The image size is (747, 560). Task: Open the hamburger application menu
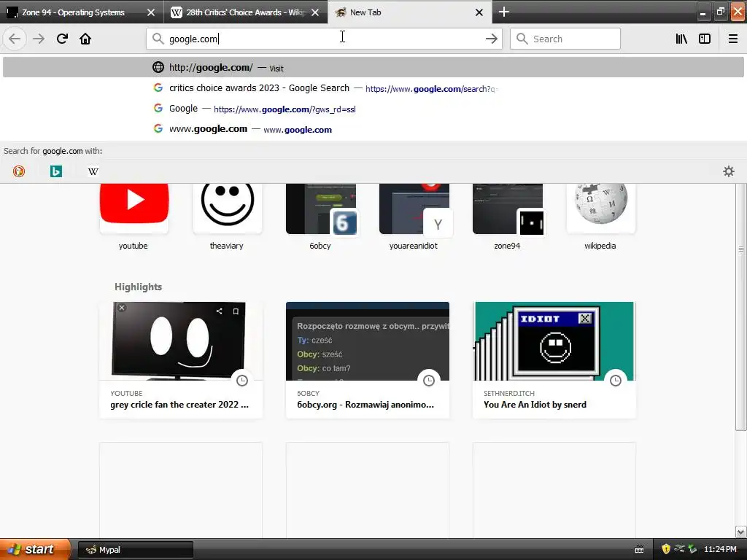tap(732, 39)
